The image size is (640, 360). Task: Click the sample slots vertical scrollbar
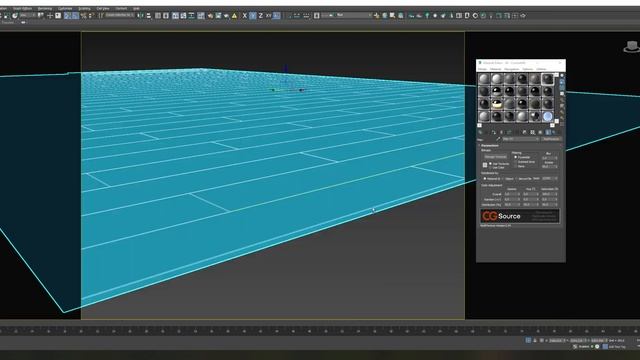point(557,98)
